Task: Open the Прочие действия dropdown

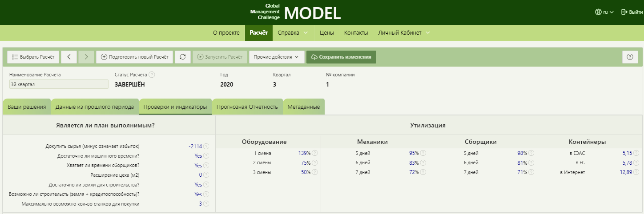Action: tap(277, 57)
